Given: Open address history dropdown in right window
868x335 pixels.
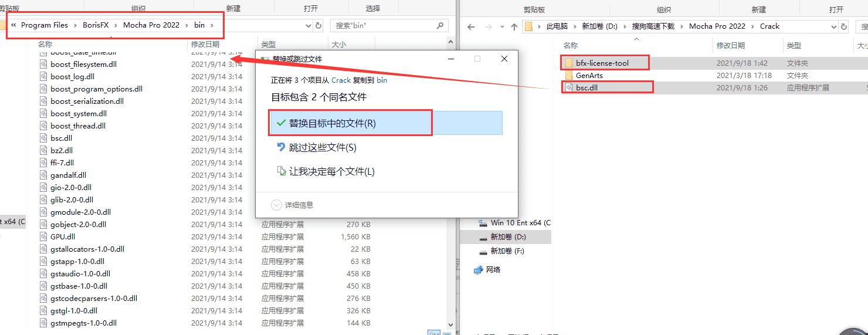Looking at the screenshot, I should (835, 26).
